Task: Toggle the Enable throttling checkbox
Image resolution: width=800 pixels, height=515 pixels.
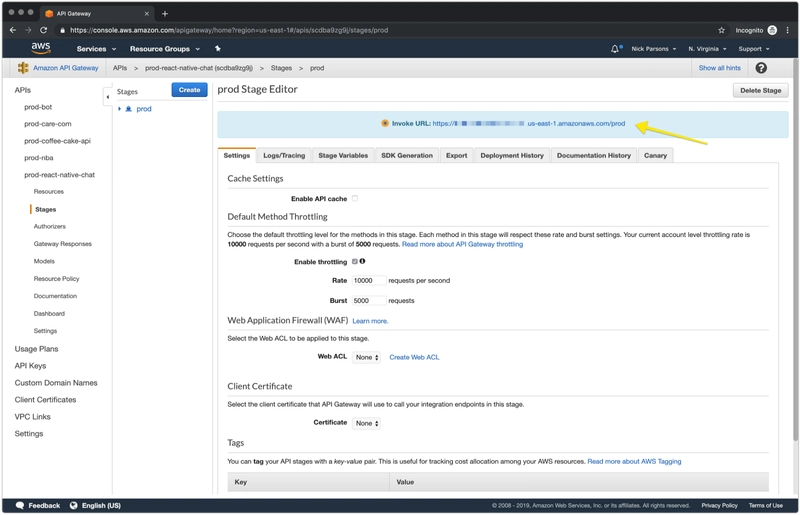Action: 355,261
